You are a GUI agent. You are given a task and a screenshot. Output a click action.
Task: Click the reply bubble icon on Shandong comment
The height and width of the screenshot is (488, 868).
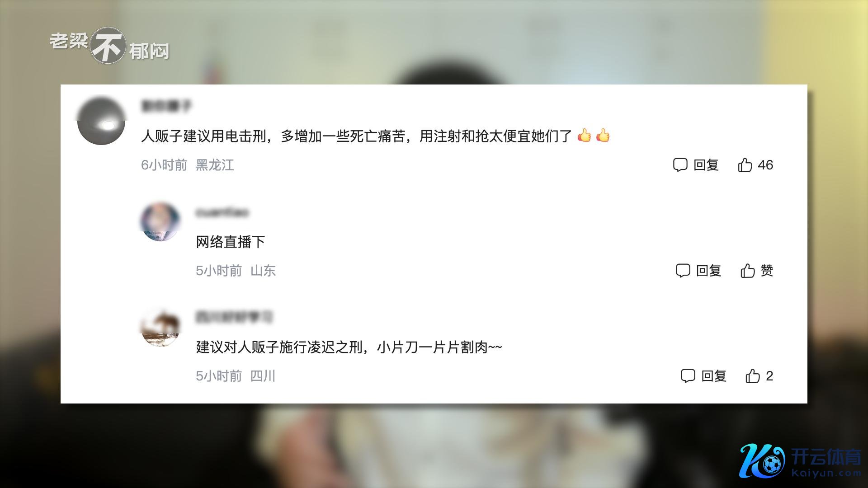pos(683,271)
